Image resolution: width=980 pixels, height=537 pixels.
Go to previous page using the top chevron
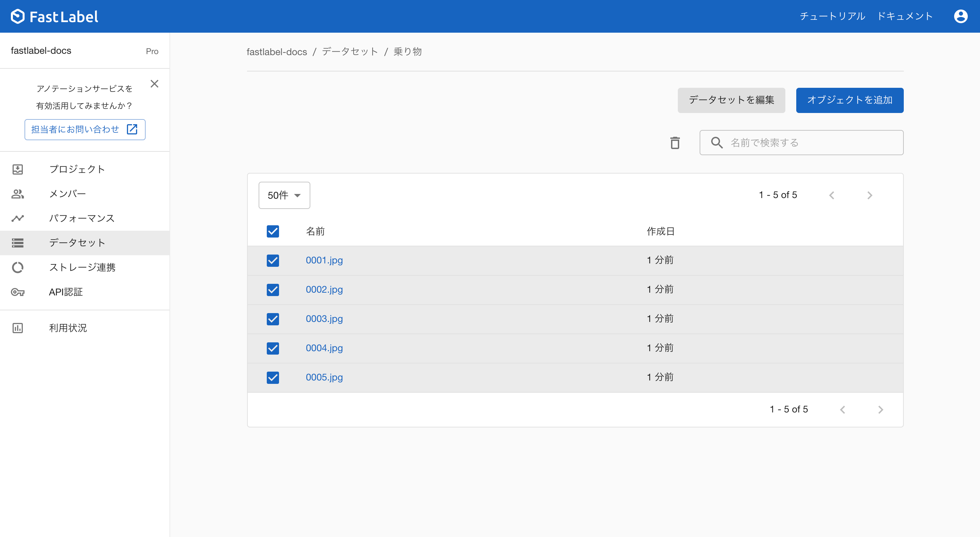tap(832, 195)
